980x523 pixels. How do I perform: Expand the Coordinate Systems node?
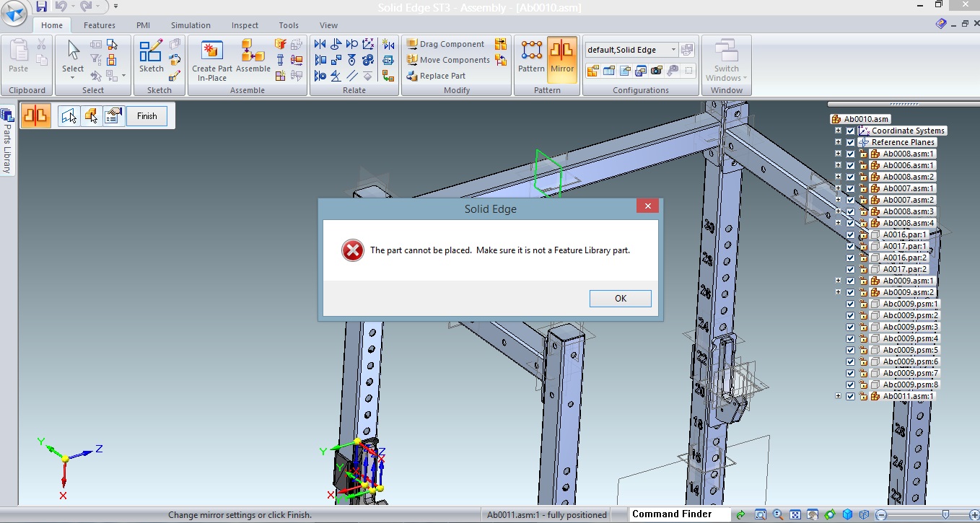pos(838,131)
